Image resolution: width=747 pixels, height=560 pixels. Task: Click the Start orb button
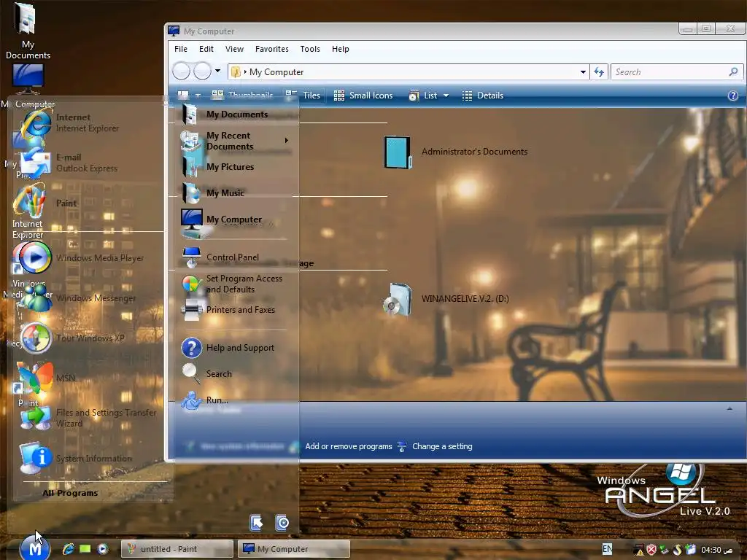point(35,548)
